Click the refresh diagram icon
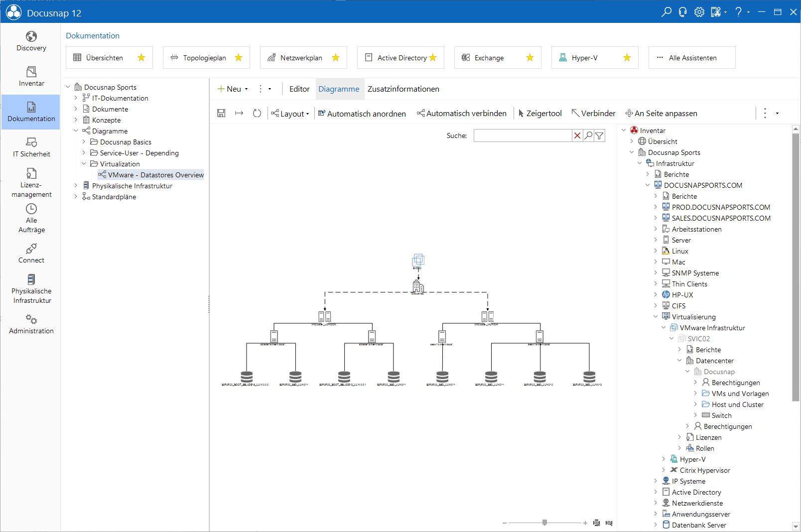 257,114
